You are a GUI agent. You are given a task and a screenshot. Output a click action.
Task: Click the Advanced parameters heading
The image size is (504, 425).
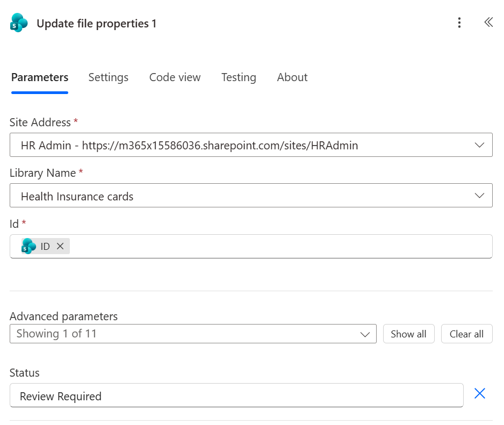tap(63, 316)
